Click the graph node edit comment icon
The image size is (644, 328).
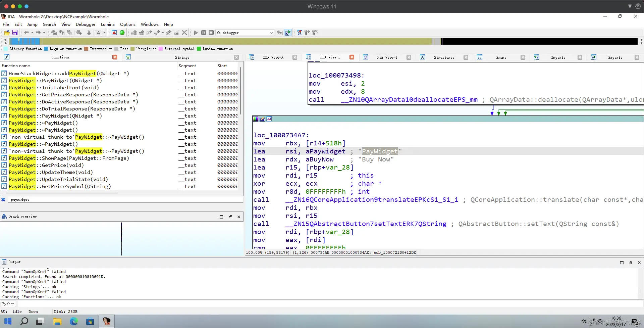click(x=262, y=119)
